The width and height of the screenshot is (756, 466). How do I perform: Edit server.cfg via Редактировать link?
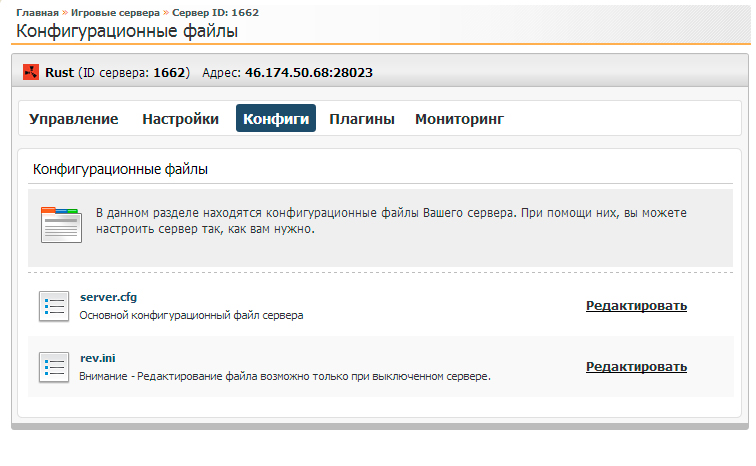tap(636, 306)
